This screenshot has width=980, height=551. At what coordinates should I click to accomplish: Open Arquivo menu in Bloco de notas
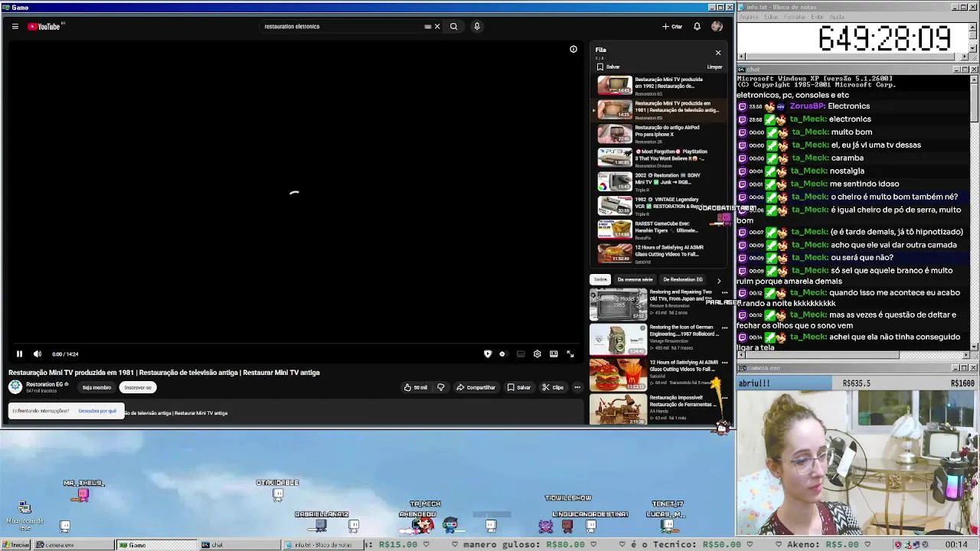coord(749,17)
